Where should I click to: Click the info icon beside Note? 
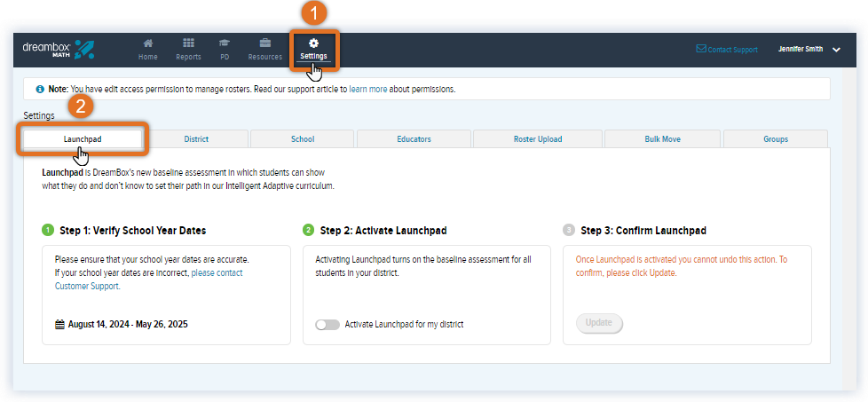(40, 89)
